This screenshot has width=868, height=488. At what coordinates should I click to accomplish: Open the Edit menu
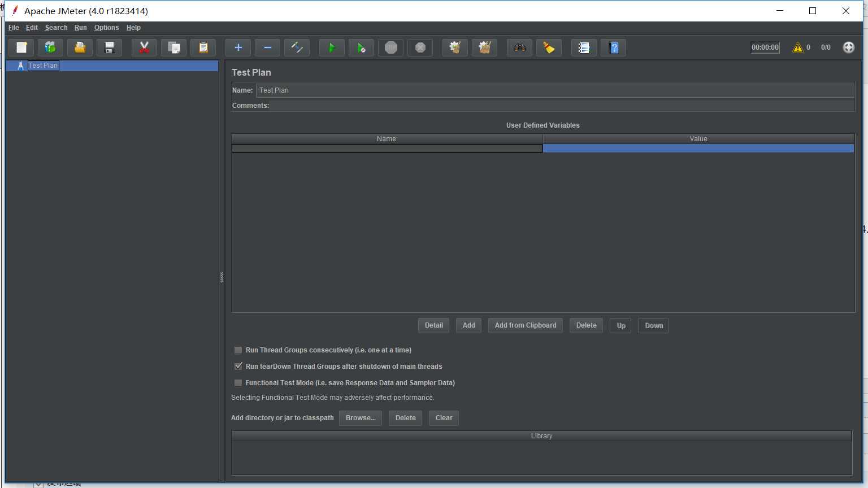pyautogui.click(x=32, y=28)
